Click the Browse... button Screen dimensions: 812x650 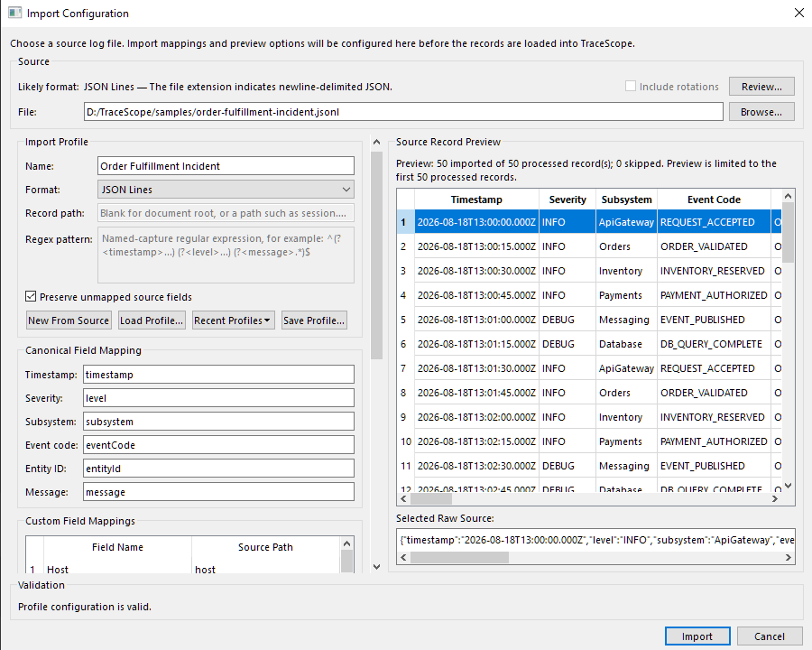point(761,112)
